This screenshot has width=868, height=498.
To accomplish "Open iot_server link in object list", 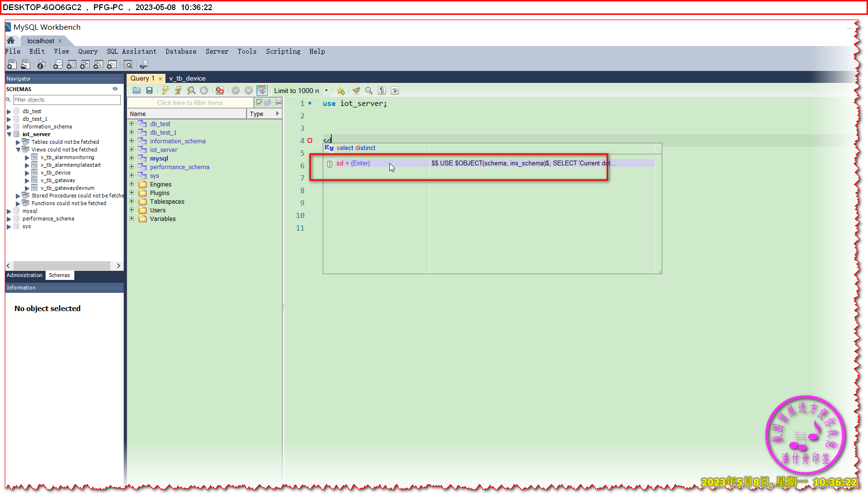I will pos(164,150).
